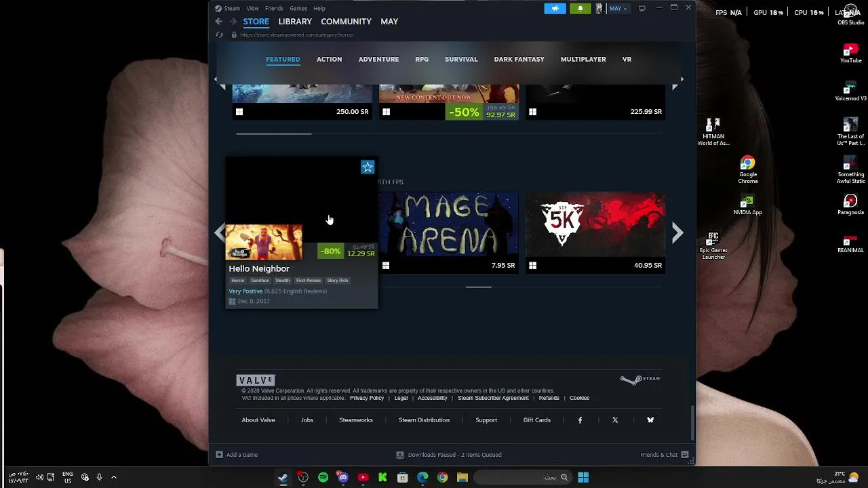The image size is (868, 488).
Task: Open Valve's Bluesky butterfly icon
Action: (650, 420)
